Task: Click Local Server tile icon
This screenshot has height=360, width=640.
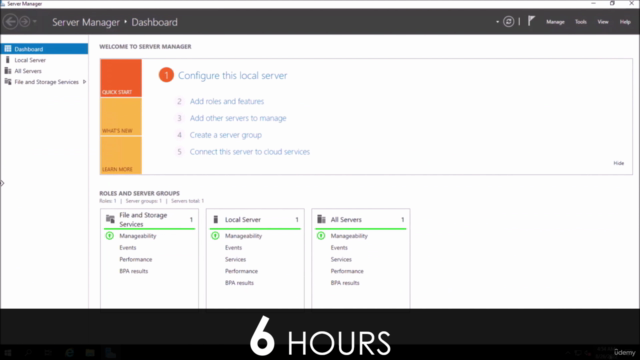Action: 216,220
